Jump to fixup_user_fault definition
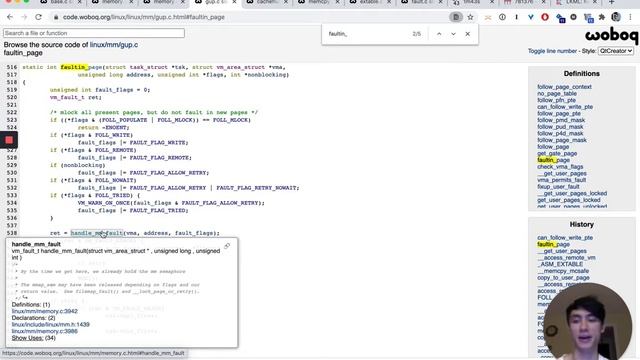Image resolution: width=640 pixels, height=360 pixels. coord(558,187)
